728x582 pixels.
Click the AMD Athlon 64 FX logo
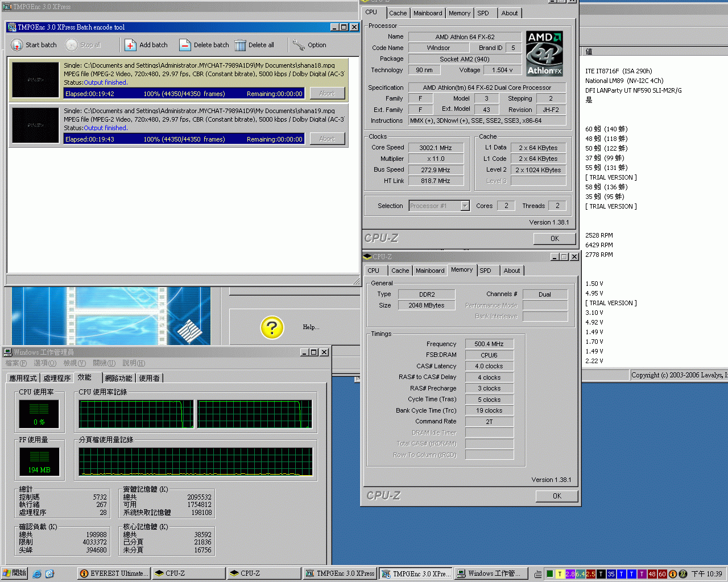(544, 53)
